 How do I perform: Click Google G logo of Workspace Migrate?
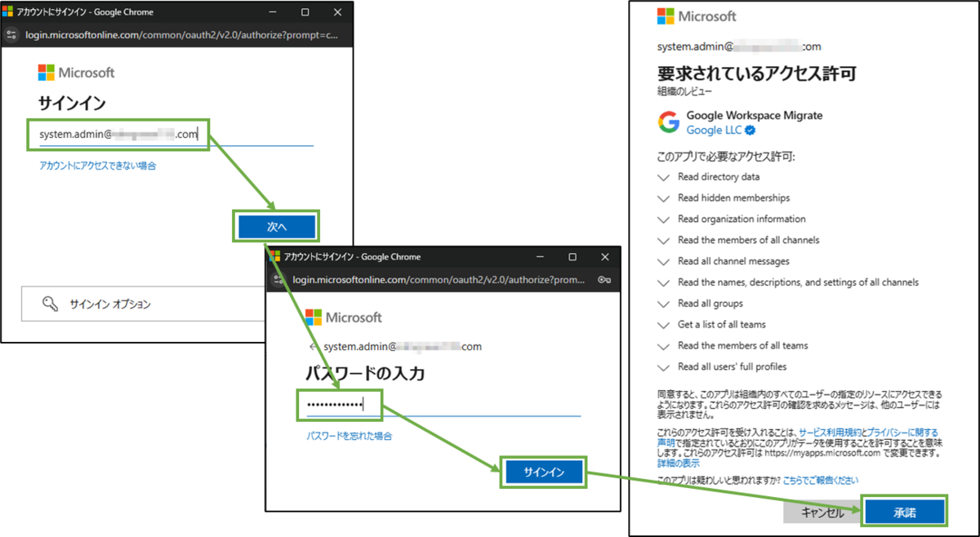coord(669,122)
